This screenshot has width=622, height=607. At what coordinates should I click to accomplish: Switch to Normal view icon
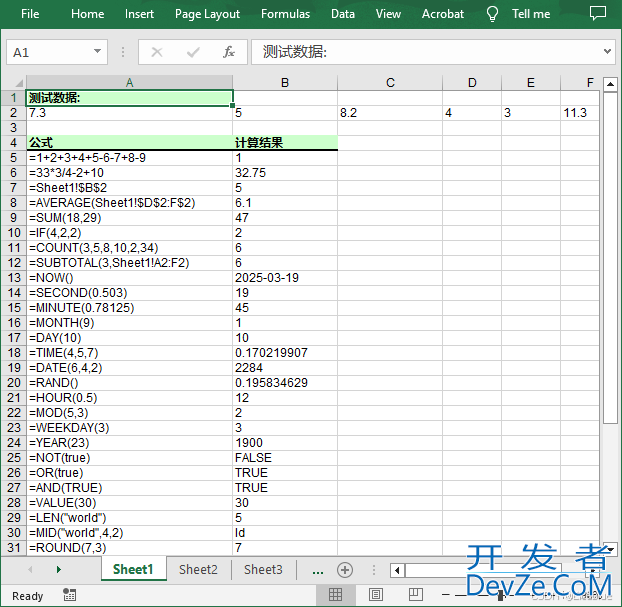pyautogui.click(x=335, y=594)
